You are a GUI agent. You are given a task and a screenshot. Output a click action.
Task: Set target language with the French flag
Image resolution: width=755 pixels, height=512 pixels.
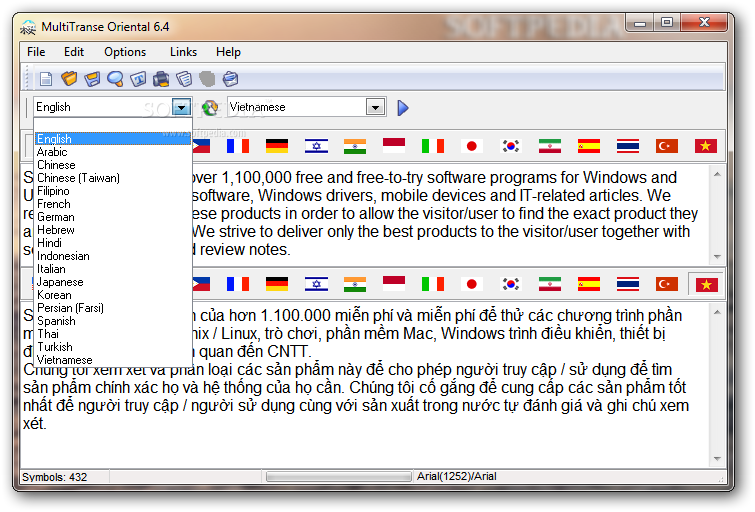coord(238,284)
